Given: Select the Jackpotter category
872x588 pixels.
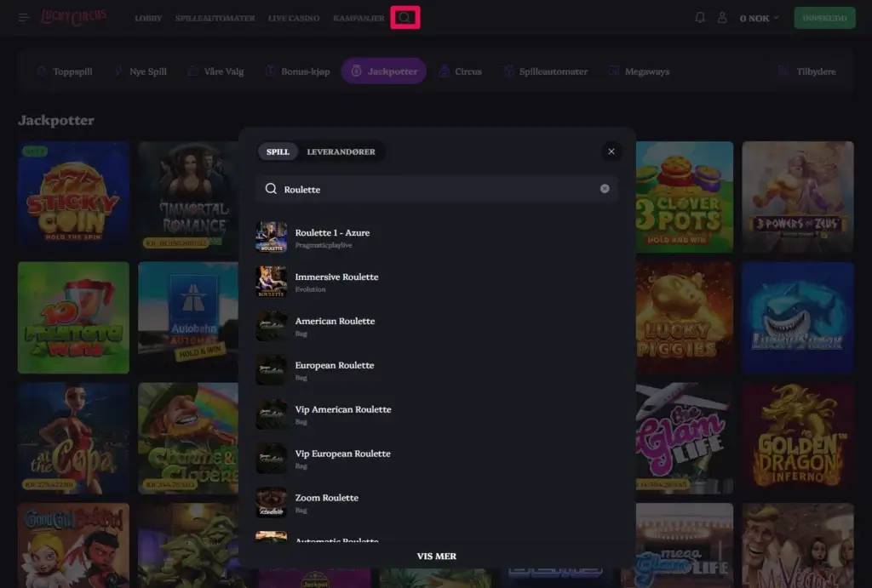Looking at the screenshot, I should 384,71.
